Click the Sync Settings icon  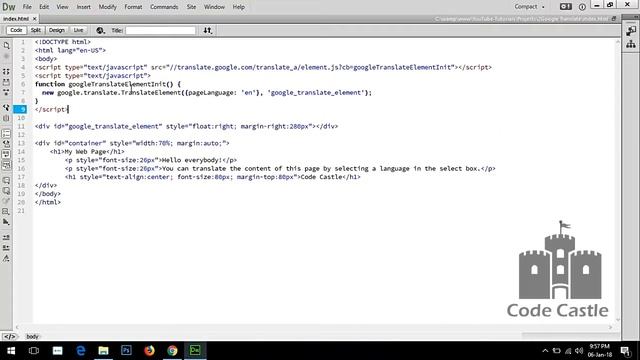(565, 7)
